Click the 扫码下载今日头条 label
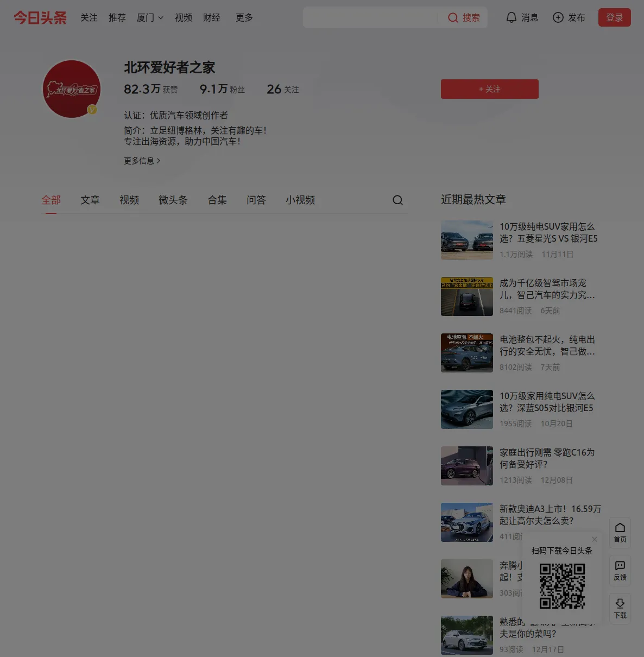This screenshot has height=657, width=644. click(562, 551)
